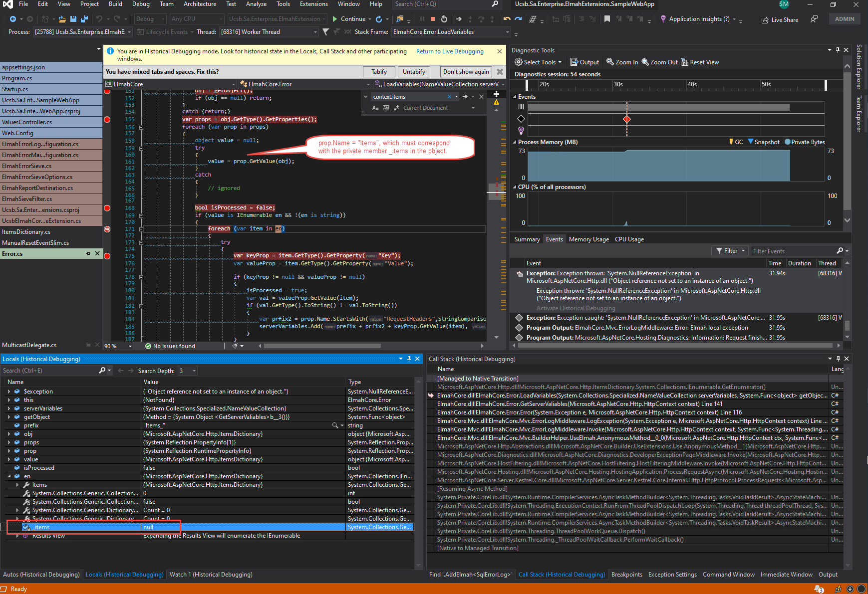The image size is (868, 594).
Task: Click Return to Live Debugging link
Action: (x=450, y=51)
